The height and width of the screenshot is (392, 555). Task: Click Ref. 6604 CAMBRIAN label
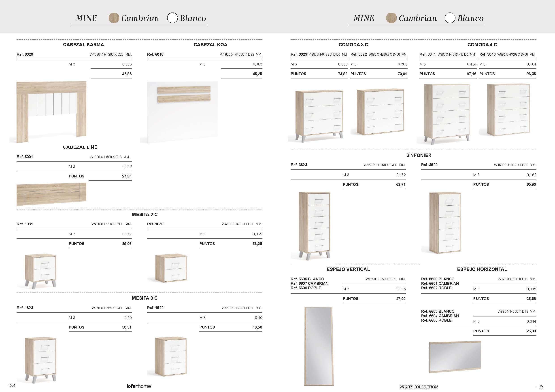coord(440,316)
